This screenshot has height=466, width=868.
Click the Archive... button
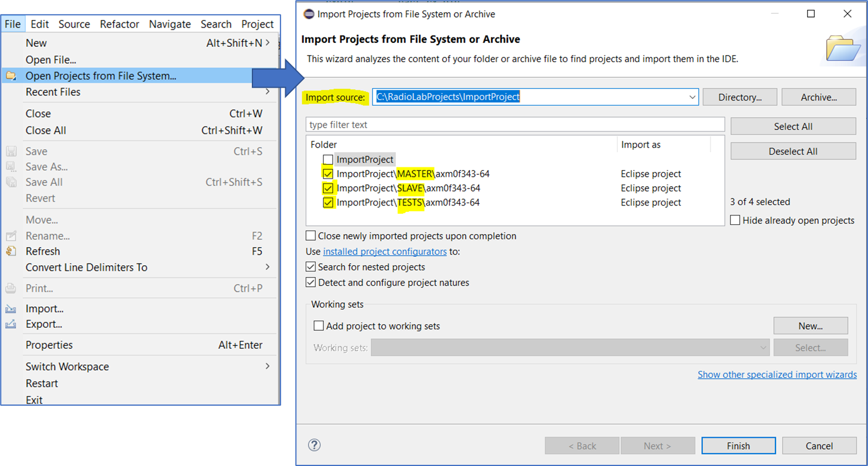click(819, 97)
